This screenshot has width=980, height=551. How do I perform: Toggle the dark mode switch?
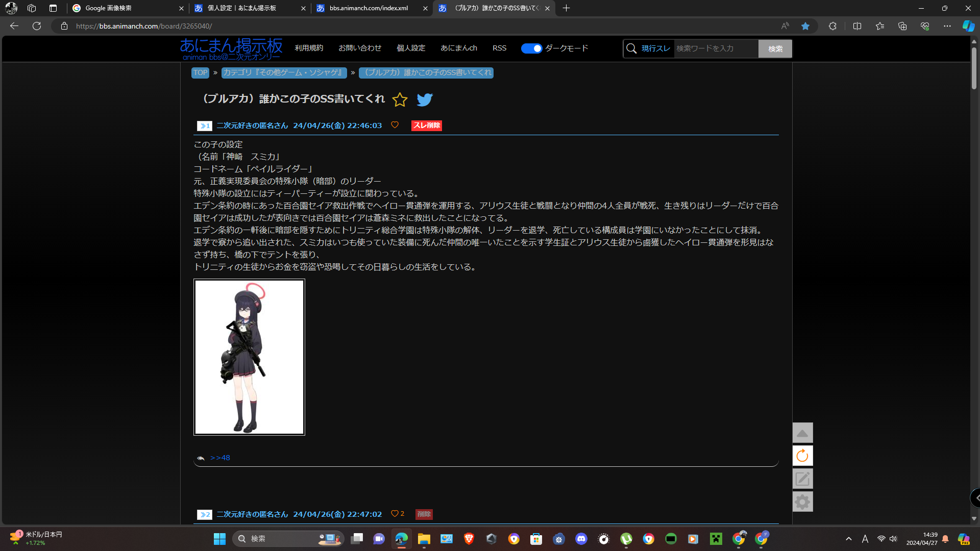531,48
